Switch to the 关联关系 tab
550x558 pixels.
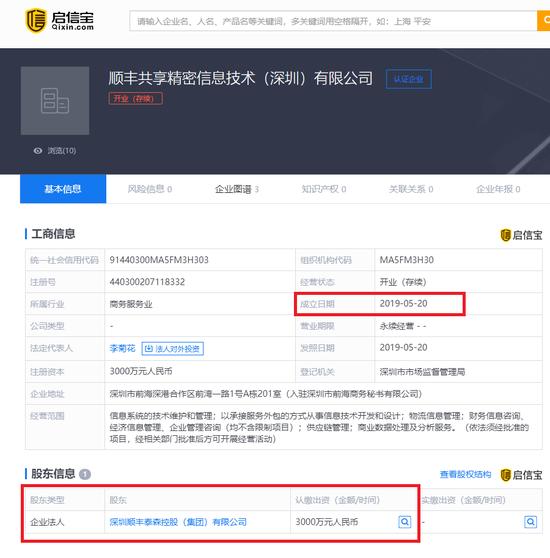tap(411, 189)
